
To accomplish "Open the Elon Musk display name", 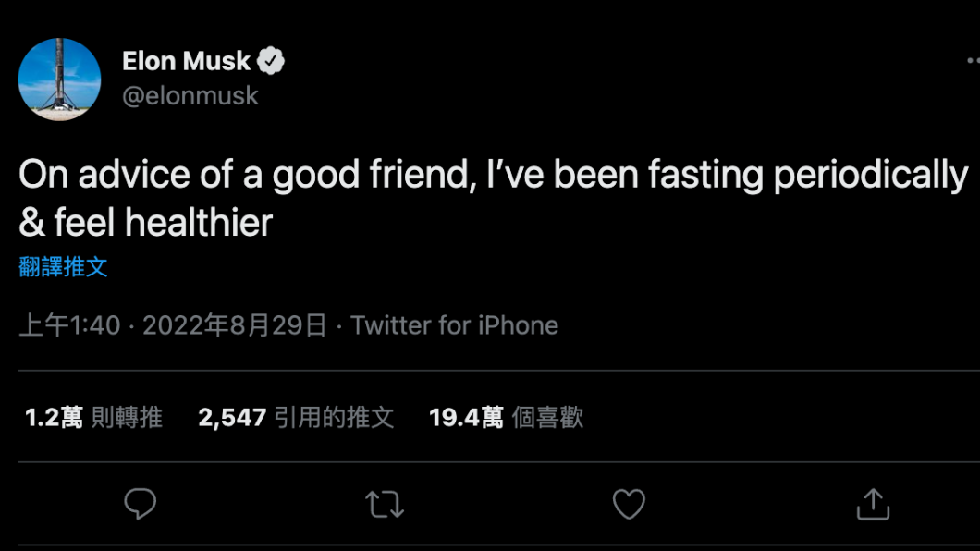I will click(186, 61).
